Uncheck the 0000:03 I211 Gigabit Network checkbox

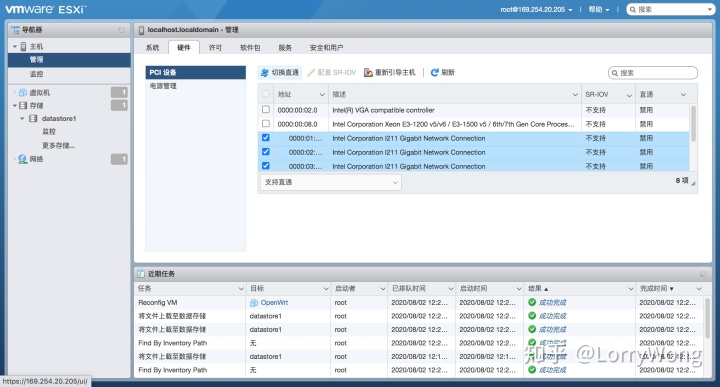point(266,166)
